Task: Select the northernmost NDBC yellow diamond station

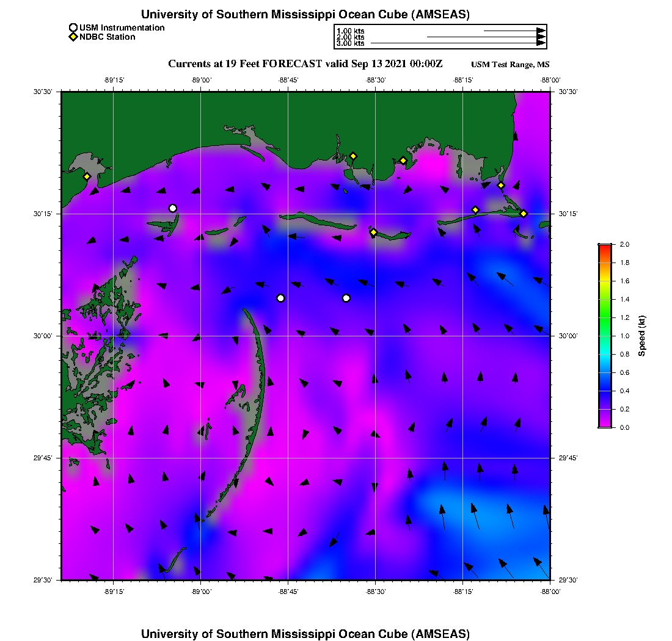Action: pyautogui.click(x=353, y=156)
